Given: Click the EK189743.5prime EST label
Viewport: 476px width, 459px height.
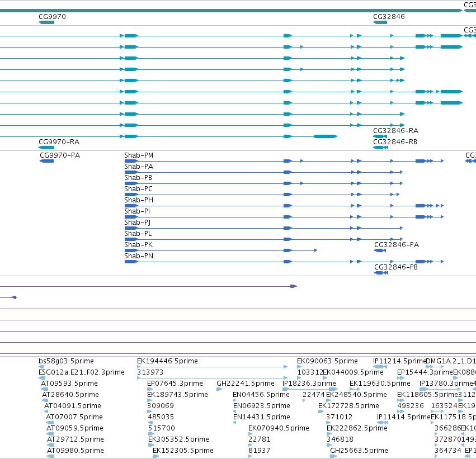Looking at the screenshot, I should pyautogui.click(x=177, y=395).
